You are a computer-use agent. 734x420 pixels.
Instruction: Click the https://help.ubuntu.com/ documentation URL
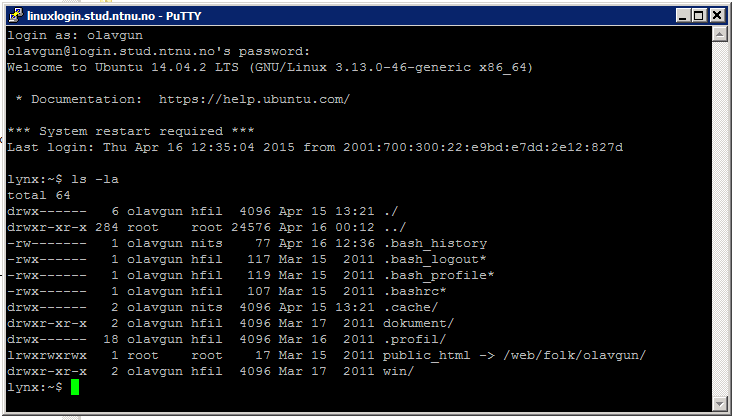click(254, 99)
